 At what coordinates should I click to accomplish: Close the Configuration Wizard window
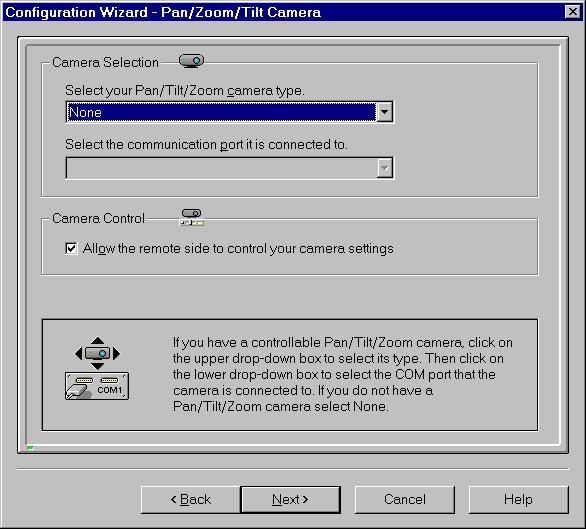tap(573, 12)
